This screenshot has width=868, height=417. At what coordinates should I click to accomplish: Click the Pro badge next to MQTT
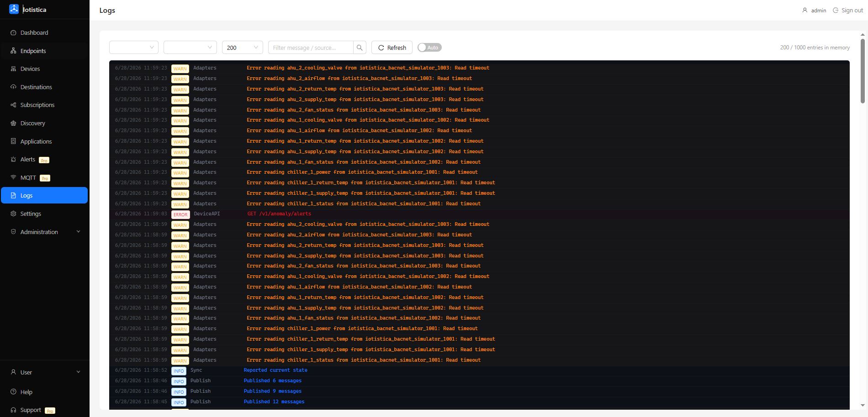45,178
